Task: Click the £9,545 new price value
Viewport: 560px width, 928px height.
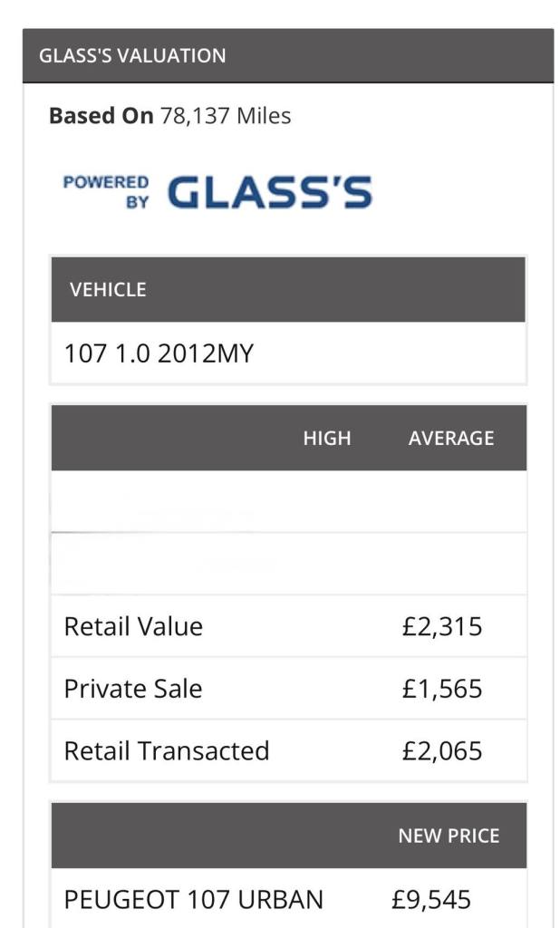Action: click(431, 899)
